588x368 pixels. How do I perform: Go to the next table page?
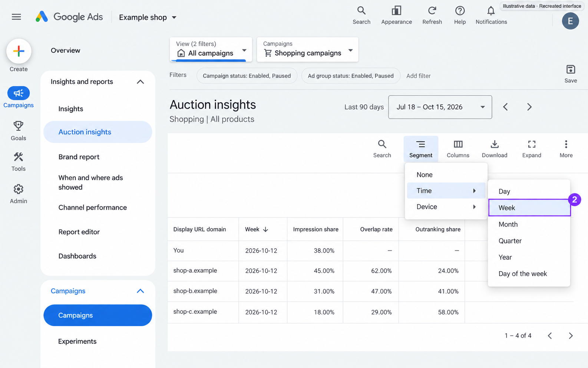pyautogui.click(x=571, y=336)
